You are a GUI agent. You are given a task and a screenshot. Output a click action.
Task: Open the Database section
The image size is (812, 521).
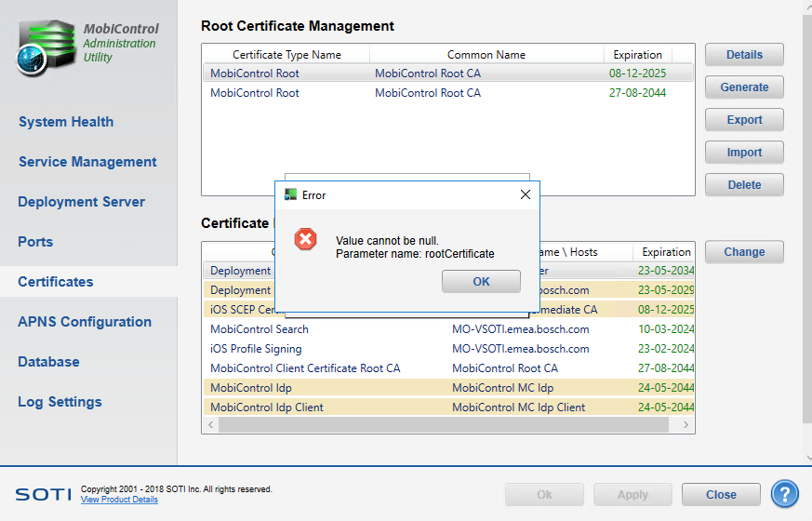pyautogui.click(x=50, y=362)
